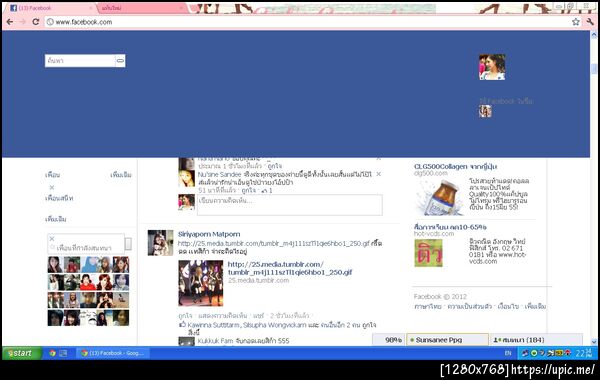The height and width of the screenshot is (380, 600).
Task: Click Nu'sine Sandee comment avatar
Action: 187,179
